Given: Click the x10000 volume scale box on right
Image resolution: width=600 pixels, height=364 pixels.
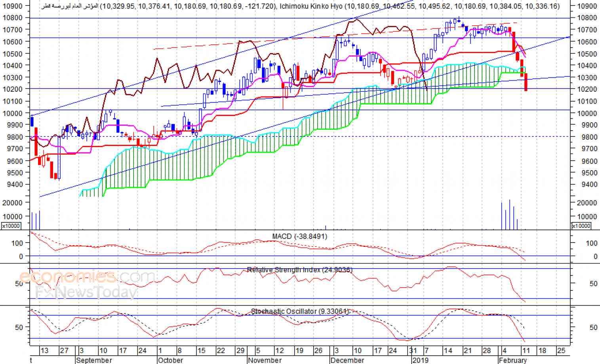Looking at the screenshot, I should 581,226.
